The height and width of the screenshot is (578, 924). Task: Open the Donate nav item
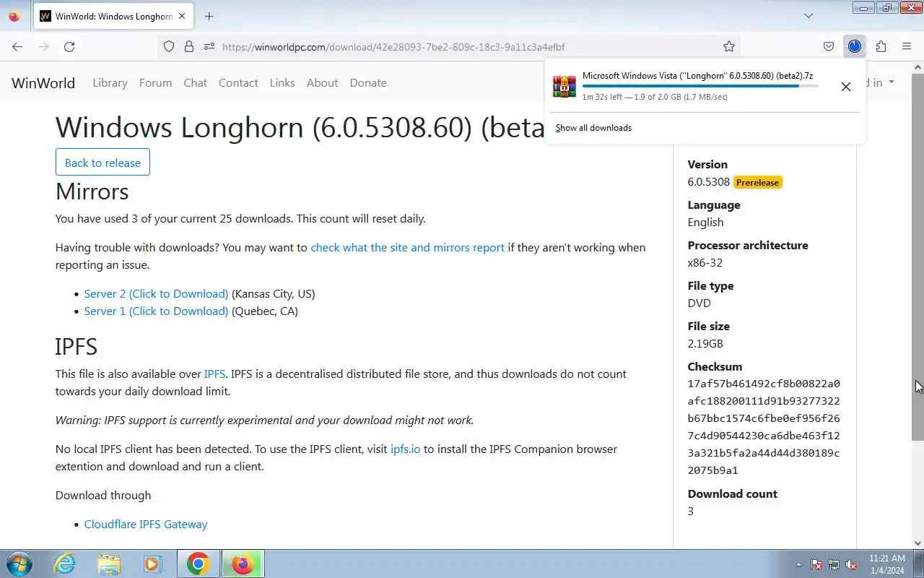click(x=368, y=83)
